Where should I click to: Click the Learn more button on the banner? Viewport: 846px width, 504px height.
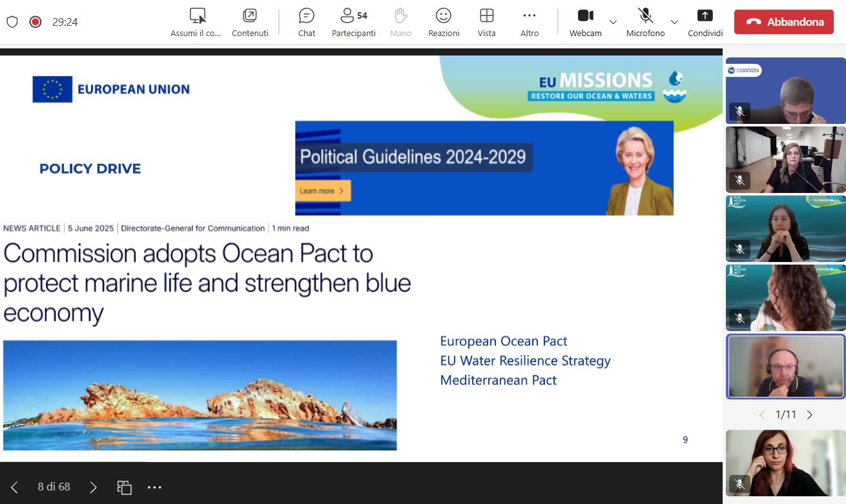[323, 191]
